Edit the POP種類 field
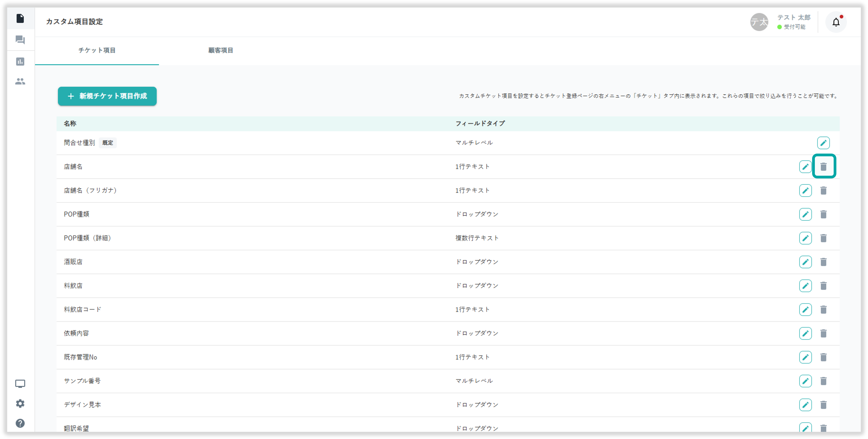The image size is (868, 439). [x=805, y=214]
